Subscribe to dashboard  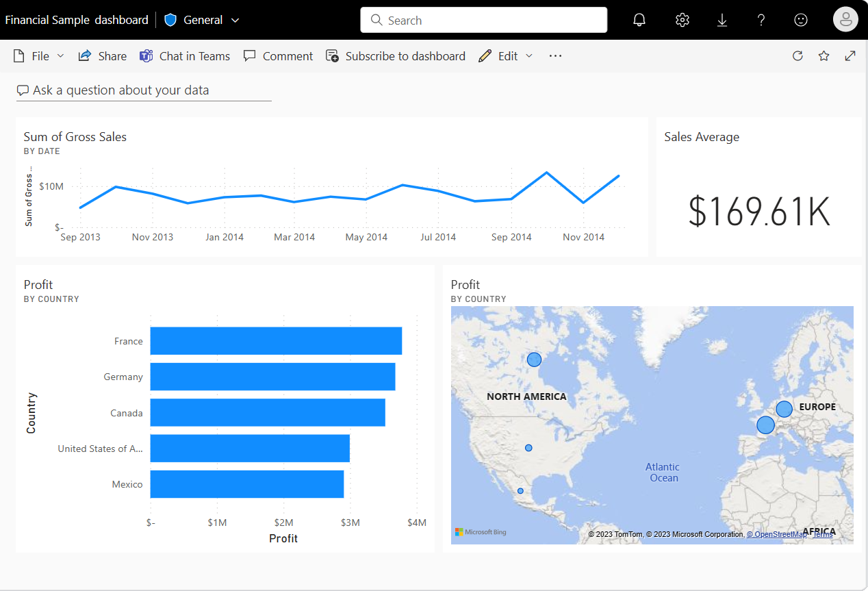pyautogui.click(x=396, y=55)
